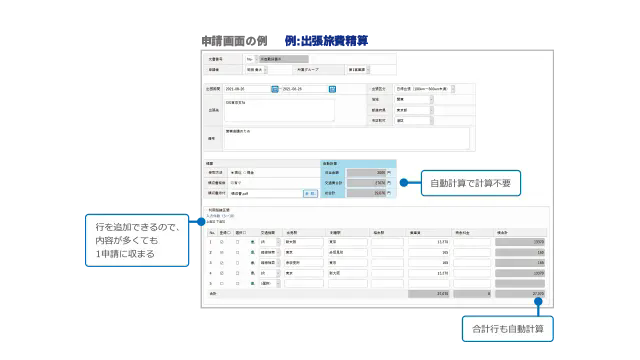Viewport: 640px width, 360px height.
Task: Toggle the checkbox in the first checkbox column header
Action: tap(229, 233)
